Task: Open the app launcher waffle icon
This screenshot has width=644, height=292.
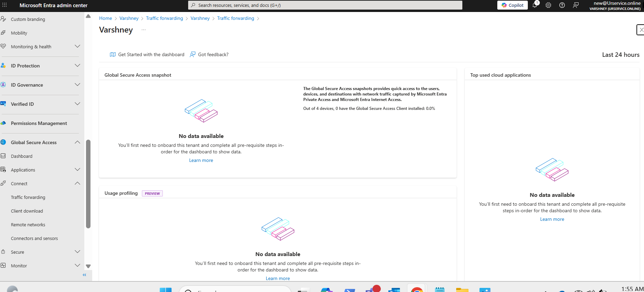Action: pyautogui.click(x=5, y=5)
